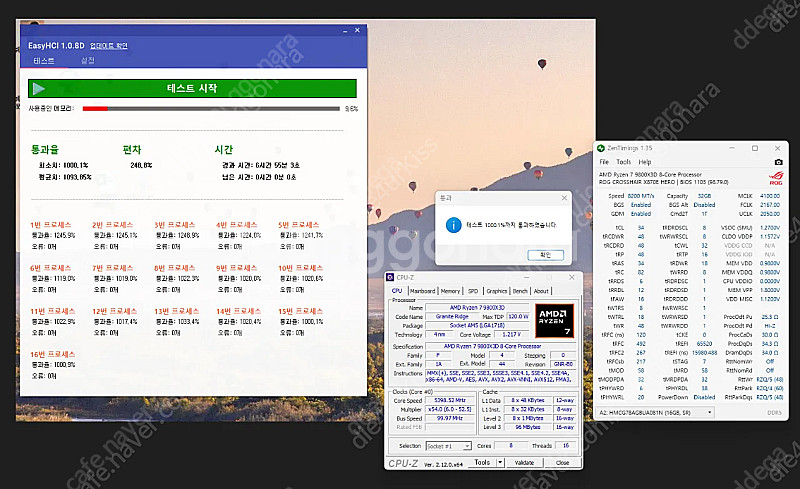This screenshot has width=800, height=489.
Task: Minimize the EasyHCI window
Action: coord(345,31)
